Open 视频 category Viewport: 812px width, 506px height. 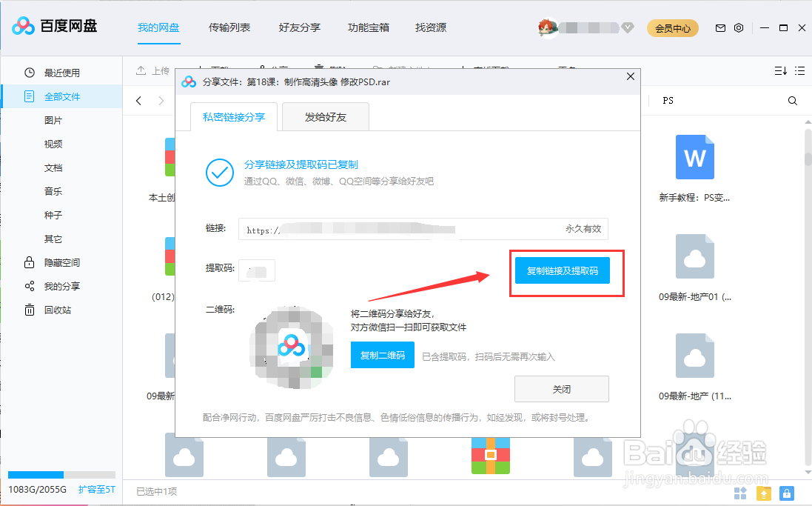(53, 144)
